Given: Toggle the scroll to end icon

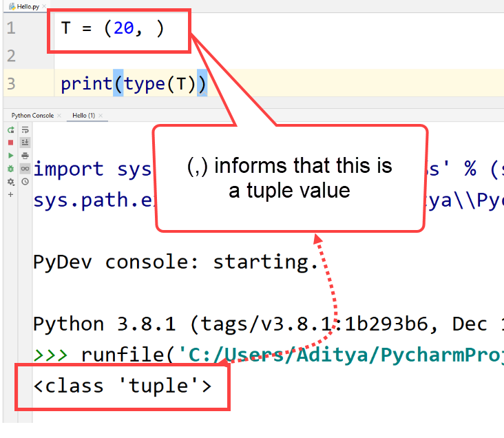Looking at the screenshot, I should 25,143.
